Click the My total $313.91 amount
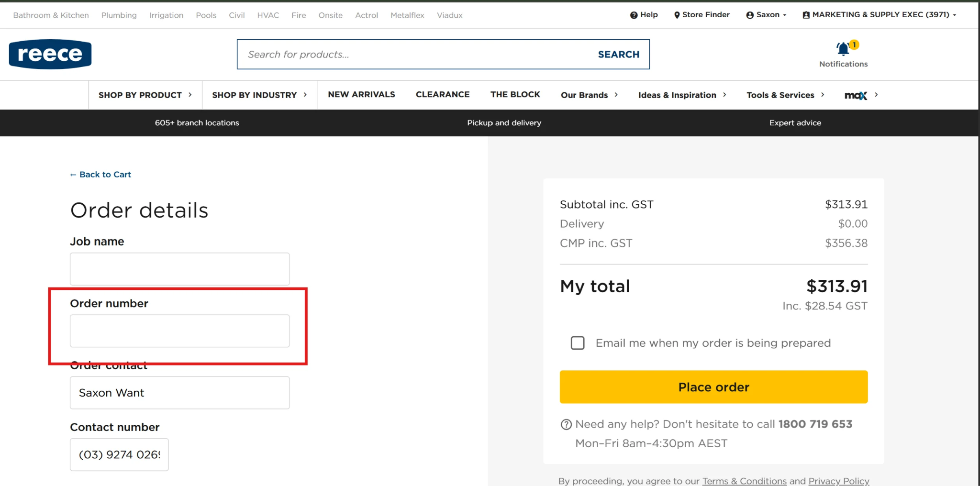This screenshot has height=486, width=980. (836, 286)
